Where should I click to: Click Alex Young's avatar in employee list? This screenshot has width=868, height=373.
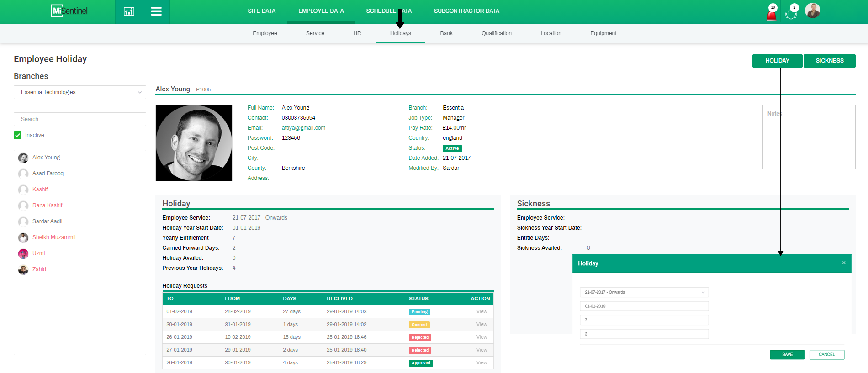pyautogui.click(x=23, y=158)
